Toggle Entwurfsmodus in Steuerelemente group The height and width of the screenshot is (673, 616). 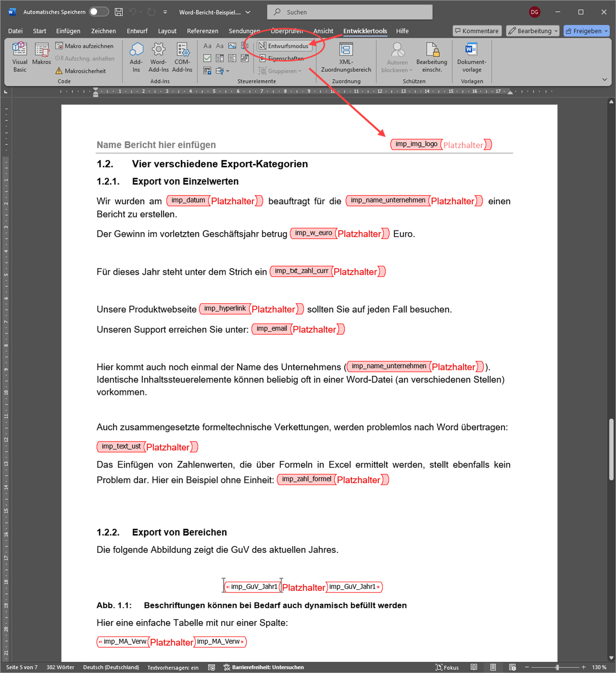pos(283,46)
